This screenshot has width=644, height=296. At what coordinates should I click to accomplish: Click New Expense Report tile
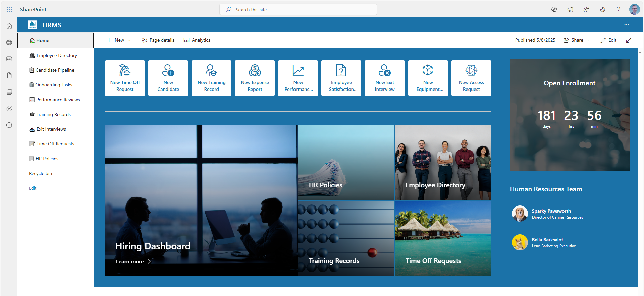[x=255, y=78]
